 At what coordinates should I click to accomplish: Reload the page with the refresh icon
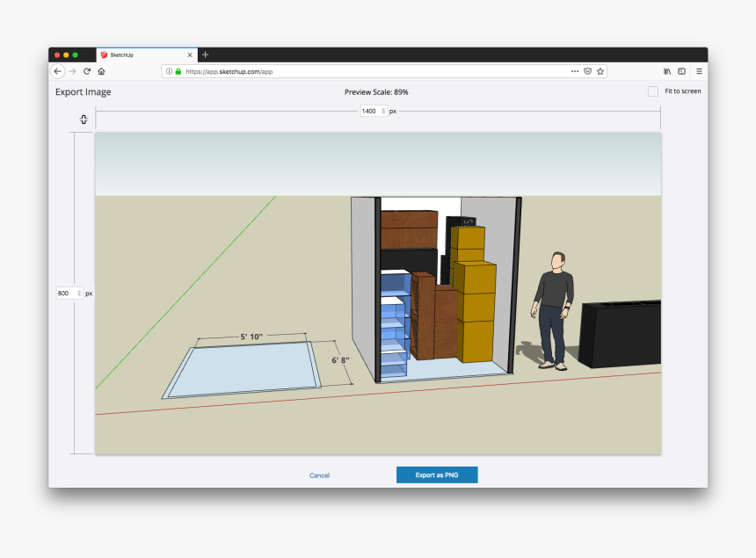(x=87, y=71)
